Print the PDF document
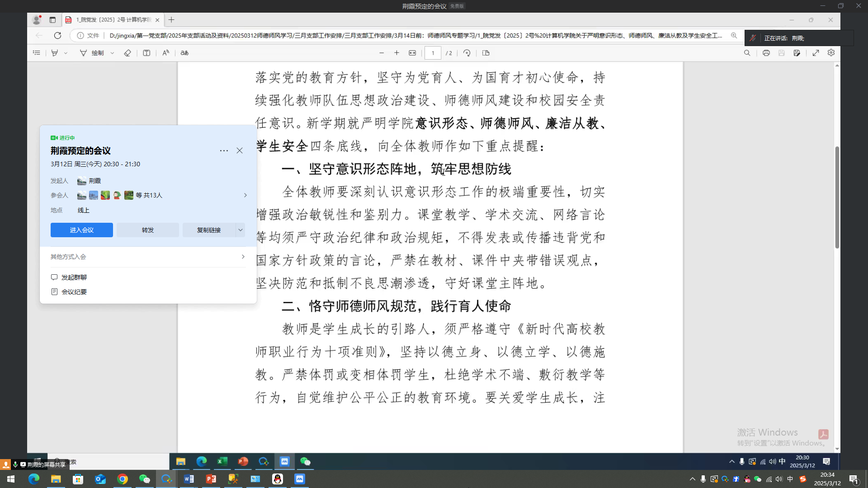Screen dimensions: 868x488 (766, 53)
